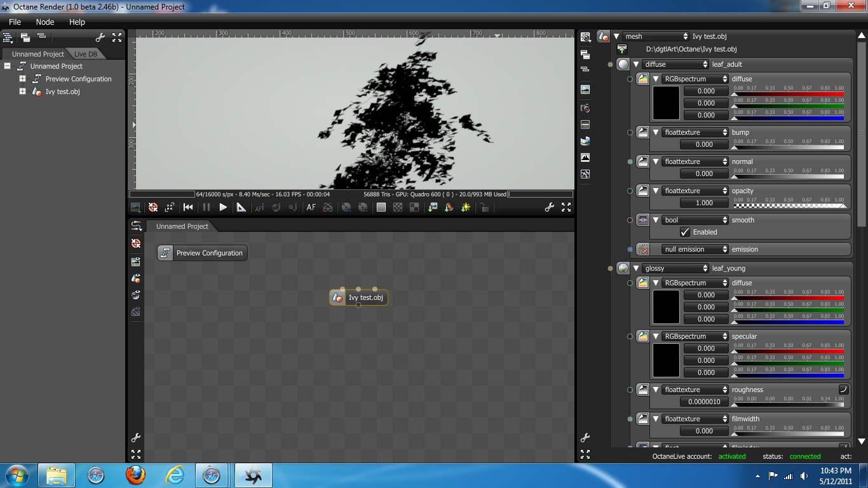Switch to the Live DB tab
868x488 pixels.
click(86, 54)
